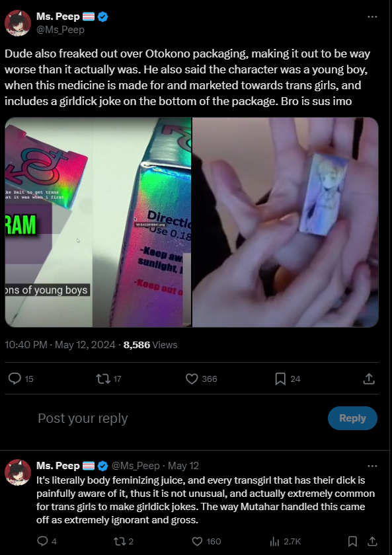Click the blue Reply button
Screen dimensions: 392x555
tap(352, 418)
